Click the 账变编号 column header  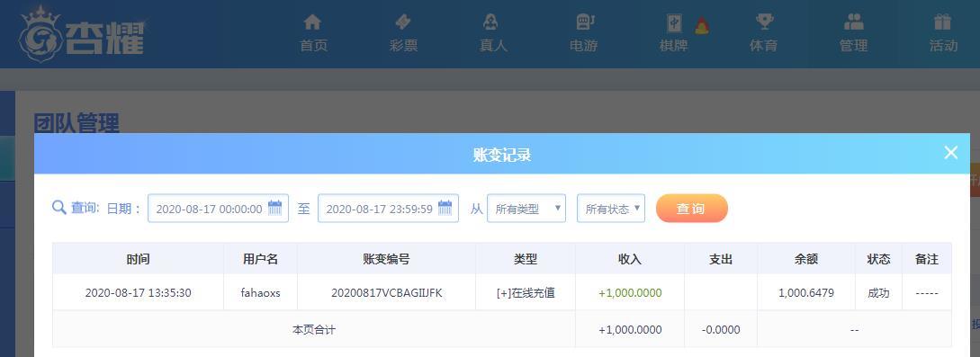tap(386, 259)
